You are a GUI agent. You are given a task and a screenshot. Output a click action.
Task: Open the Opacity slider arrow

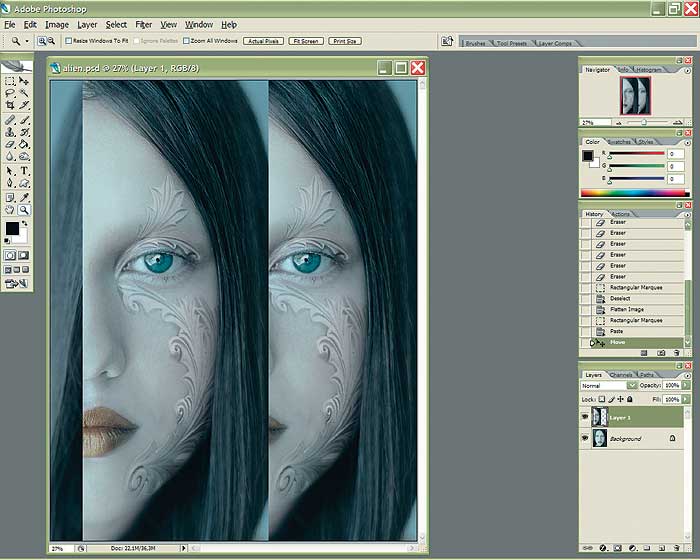pos(686,385)
